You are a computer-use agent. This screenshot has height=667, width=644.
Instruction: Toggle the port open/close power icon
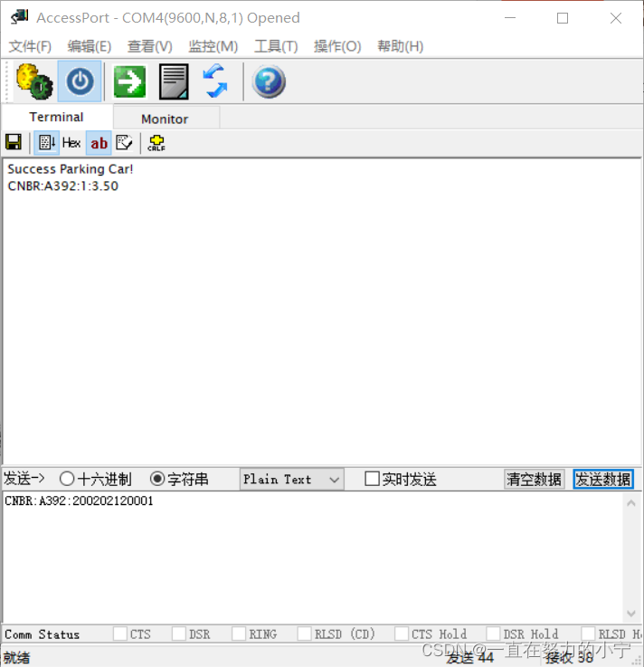(x=80, y=81)
